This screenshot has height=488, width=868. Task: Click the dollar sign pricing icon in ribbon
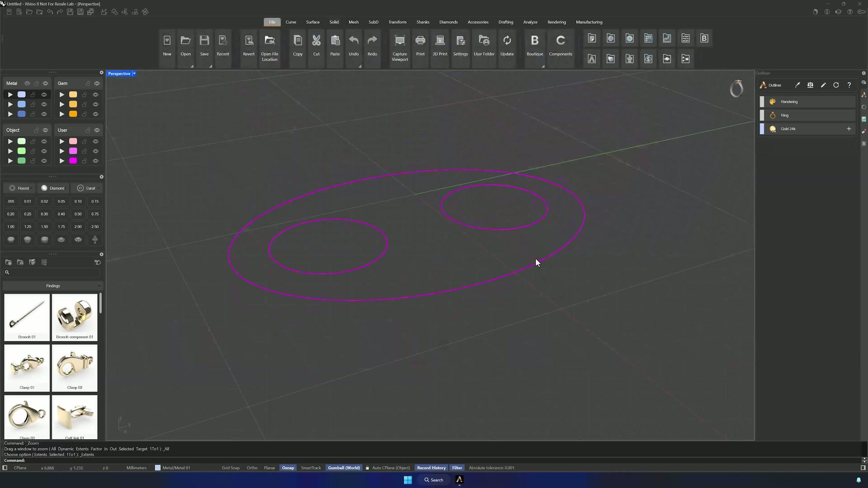[x=648, y=59]
